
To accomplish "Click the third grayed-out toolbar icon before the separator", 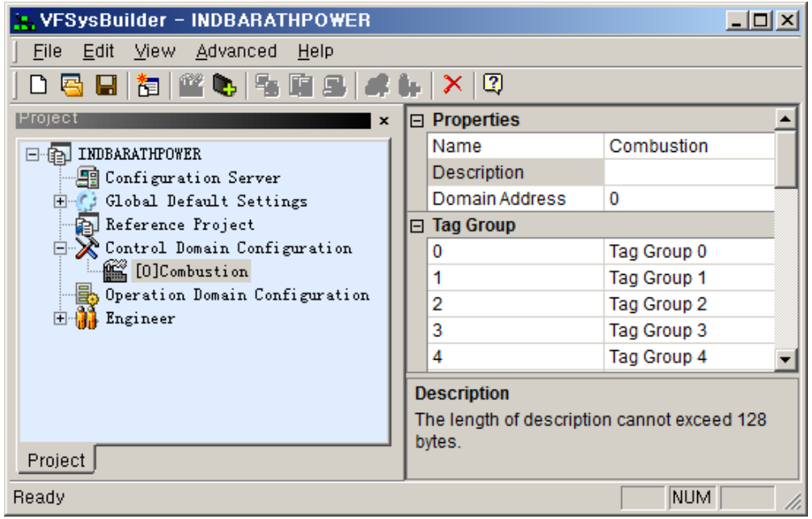I will pyautogui.click(x=335, y=86).
